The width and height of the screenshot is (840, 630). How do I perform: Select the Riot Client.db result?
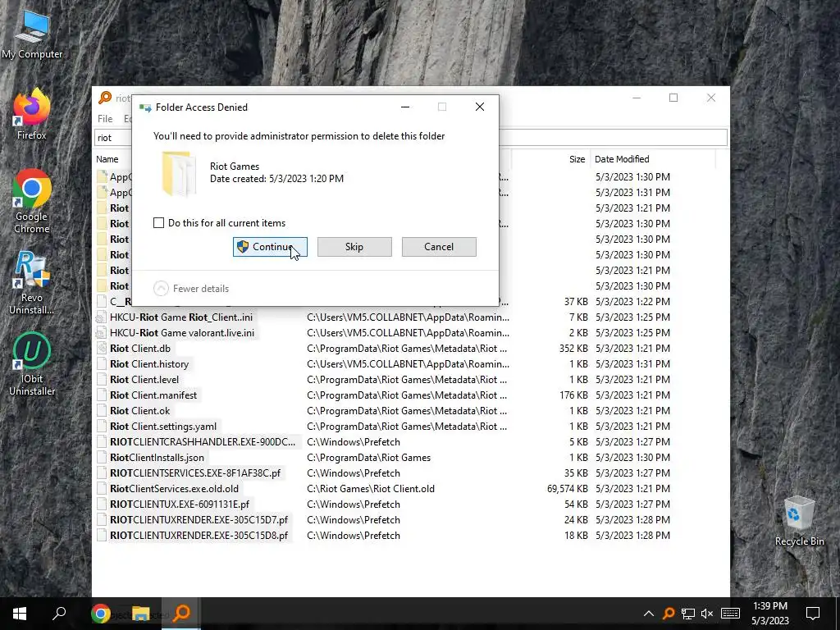click(140, 348)
